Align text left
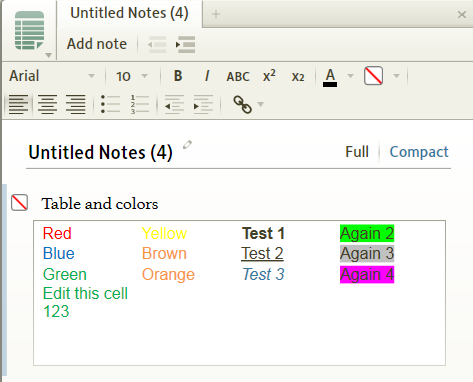This screenshot has width=473, height=382. click(18, 105)
